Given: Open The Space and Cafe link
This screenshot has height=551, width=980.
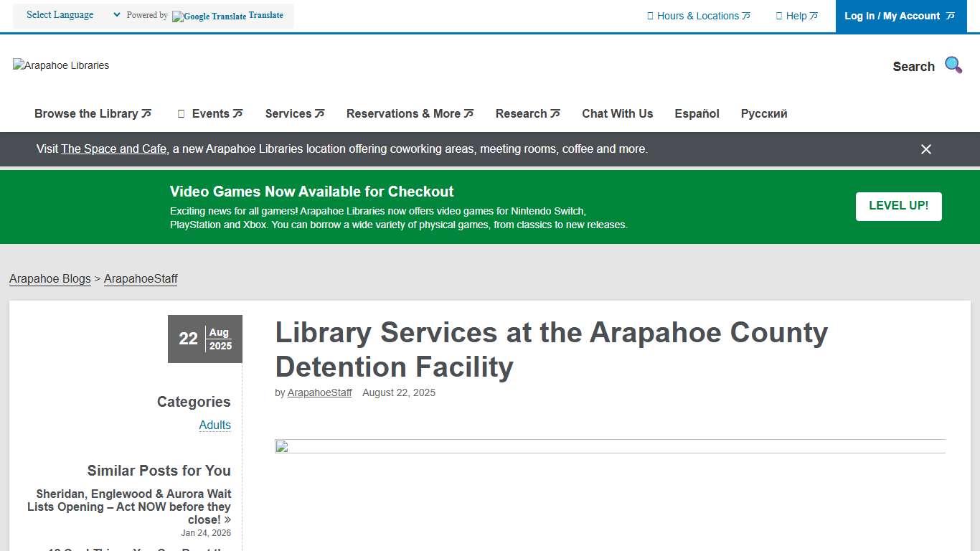Looking at the screenshot, I should [113, 149].
